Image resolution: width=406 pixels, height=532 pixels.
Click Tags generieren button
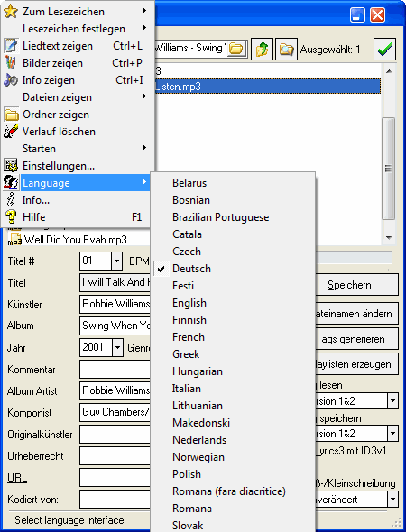coord(356,339)
